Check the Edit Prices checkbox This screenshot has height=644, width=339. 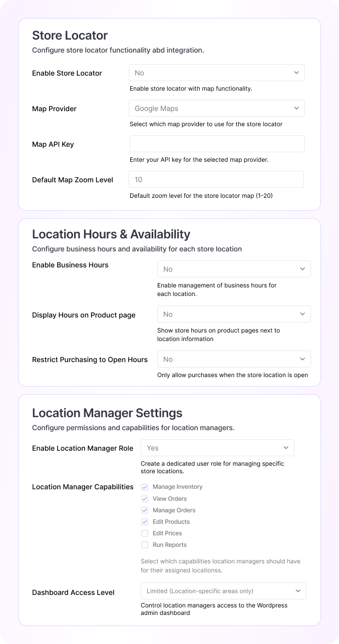(x=145, y=533)
